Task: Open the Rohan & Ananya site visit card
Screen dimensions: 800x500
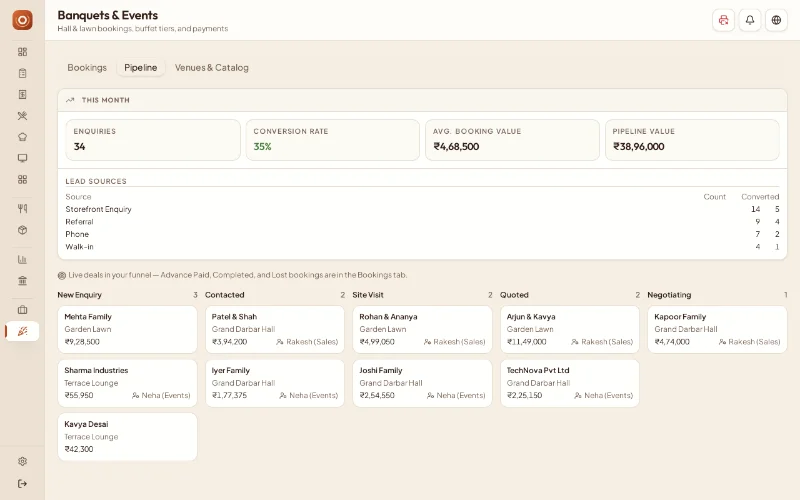Action: 422,329
